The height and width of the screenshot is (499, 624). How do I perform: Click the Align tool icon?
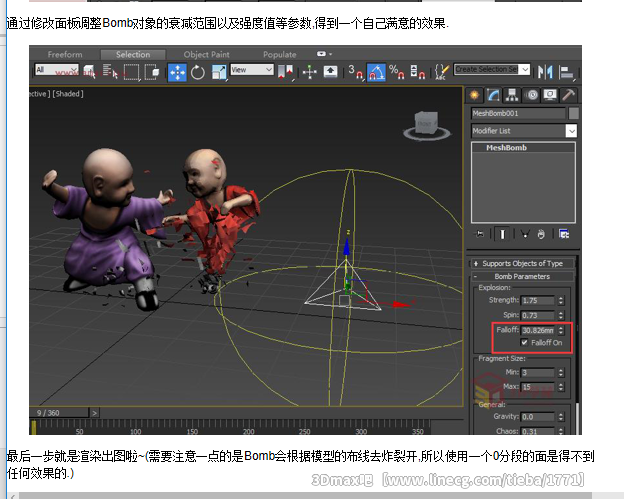pyautogui.click(x=566, y=72)
